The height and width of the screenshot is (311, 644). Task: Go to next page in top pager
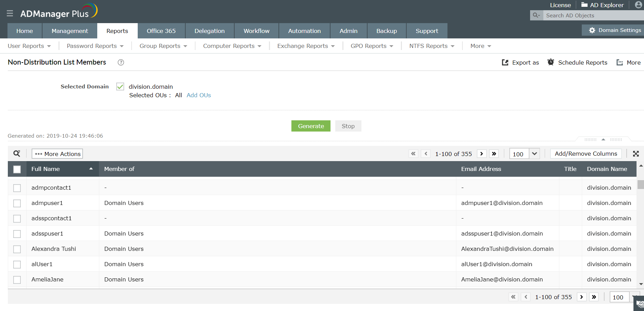click(x=481, y=154)
